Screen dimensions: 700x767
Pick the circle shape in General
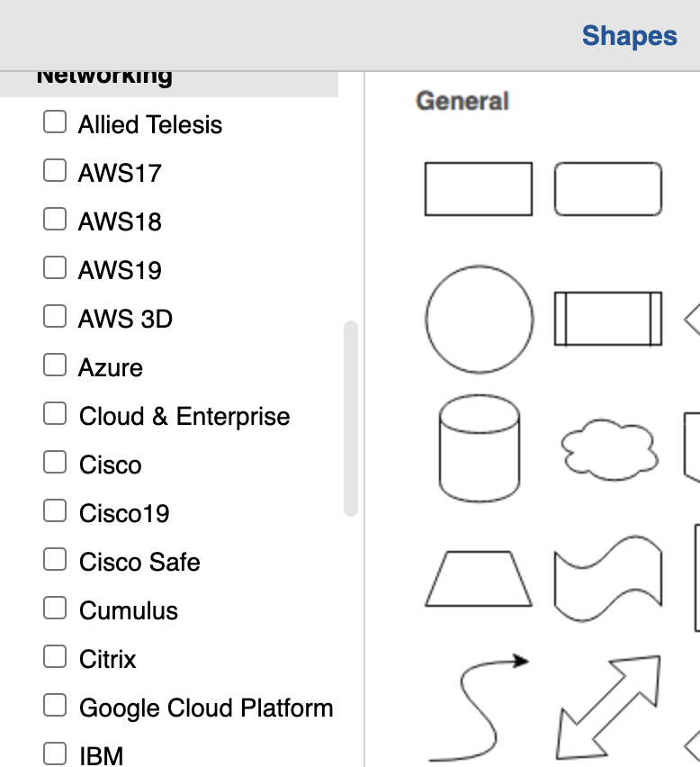479,320
